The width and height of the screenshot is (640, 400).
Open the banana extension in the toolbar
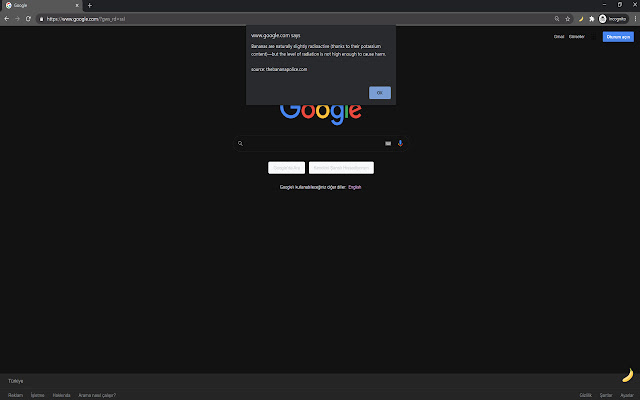pyautogui.click(x=580, y=19)
